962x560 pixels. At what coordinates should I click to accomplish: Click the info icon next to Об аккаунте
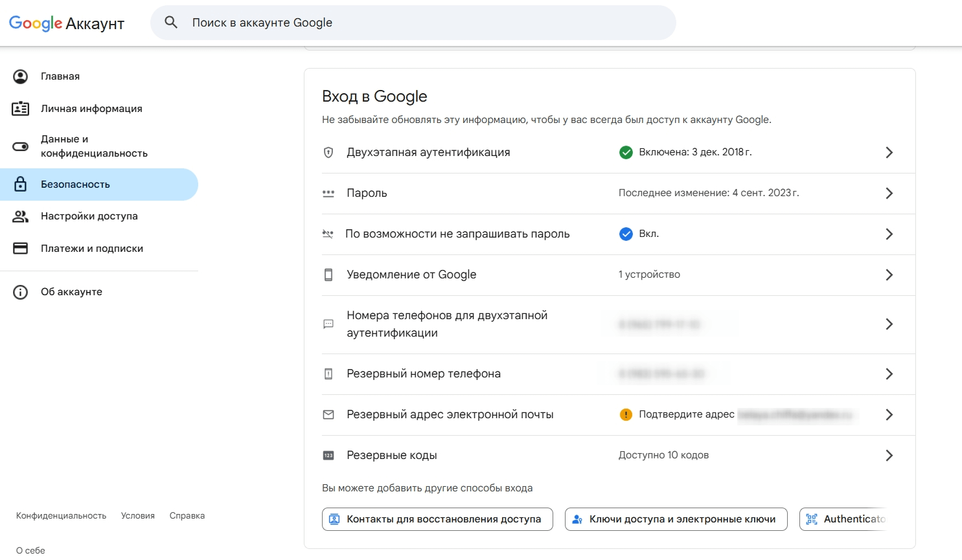click(21, 292)
